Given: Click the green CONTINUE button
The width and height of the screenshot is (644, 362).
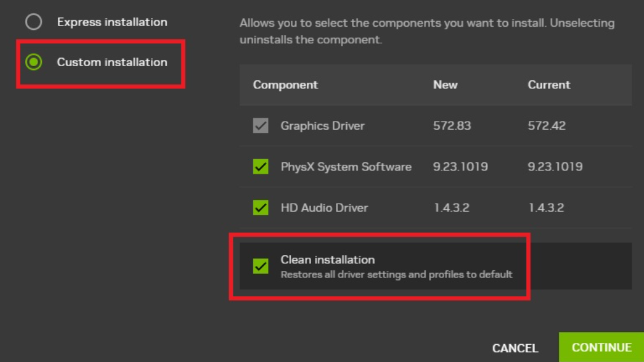Looking at the screenshot, I should tap(601, 347).
